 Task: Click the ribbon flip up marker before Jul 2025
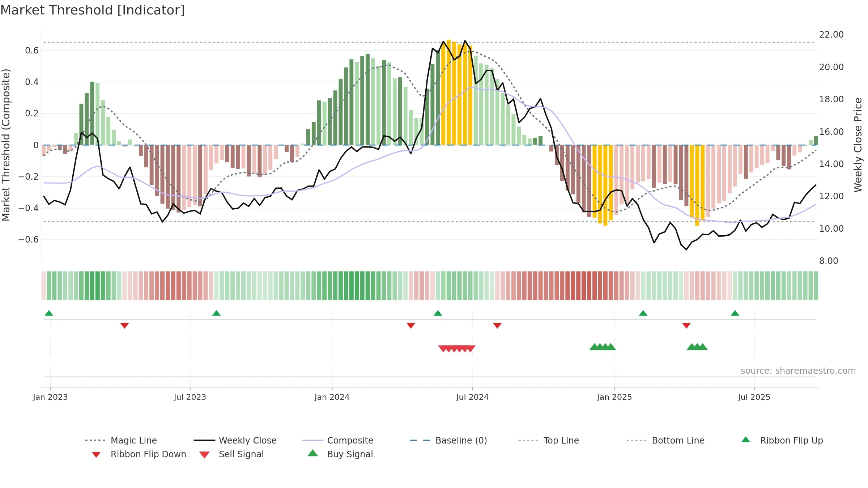coord(735,313)
